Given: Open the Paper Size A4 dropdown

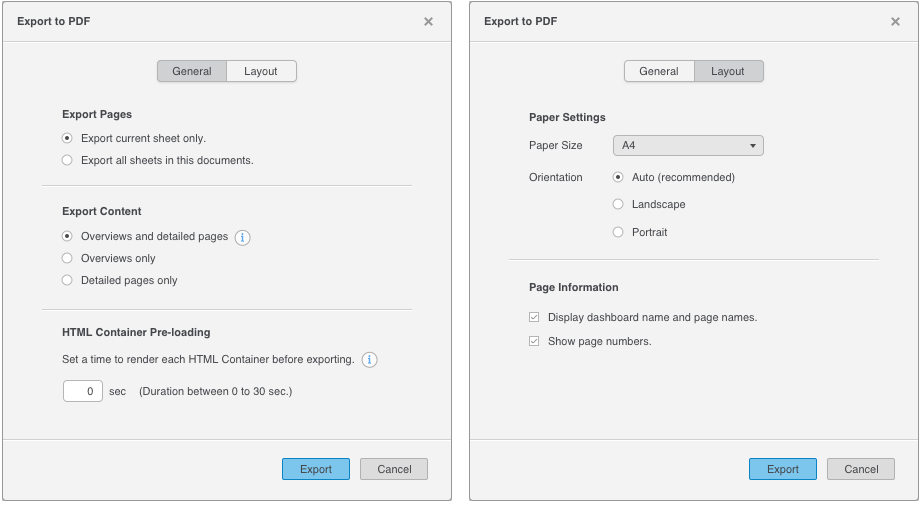Looking at the screenshot, I should point(688,146).
